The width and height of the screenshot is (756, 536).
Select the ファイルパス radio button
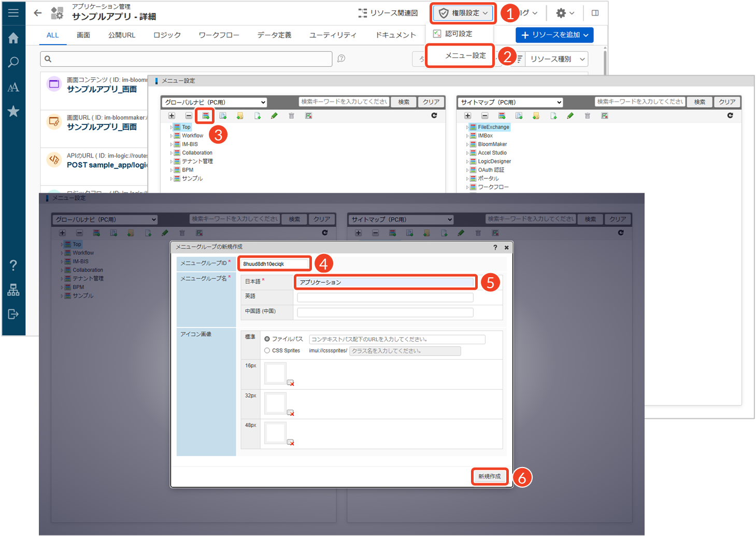[267, 339]
